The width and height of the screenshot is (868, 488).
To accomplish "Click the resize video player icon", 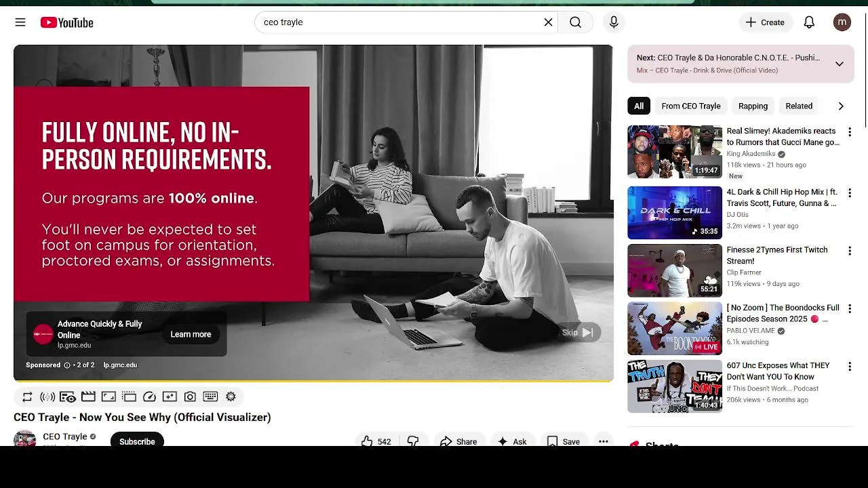I will click(x=108, y=396).
